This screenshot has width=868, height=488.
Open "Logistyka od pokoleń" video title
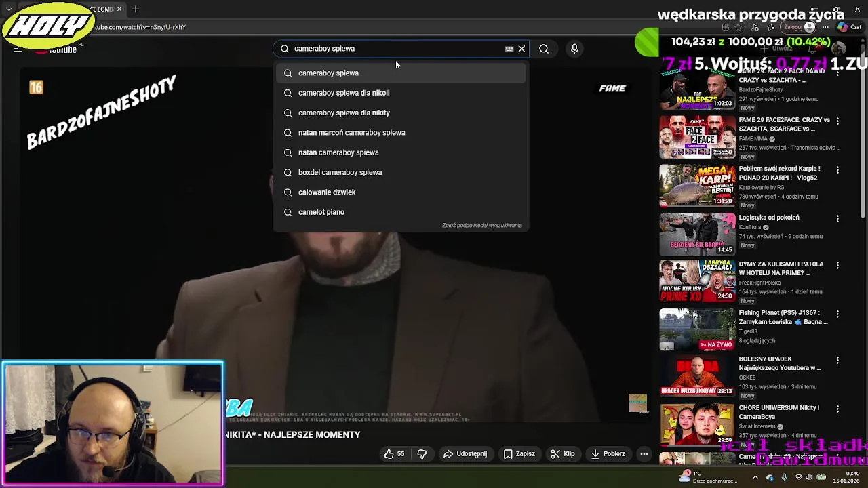[x=769, y=218]
